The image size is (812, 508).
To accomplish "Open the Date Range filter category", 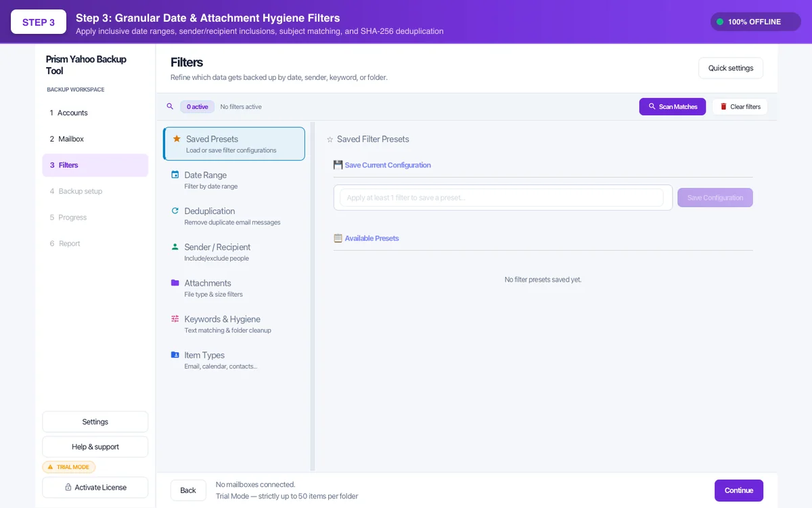I will point(234,179).
